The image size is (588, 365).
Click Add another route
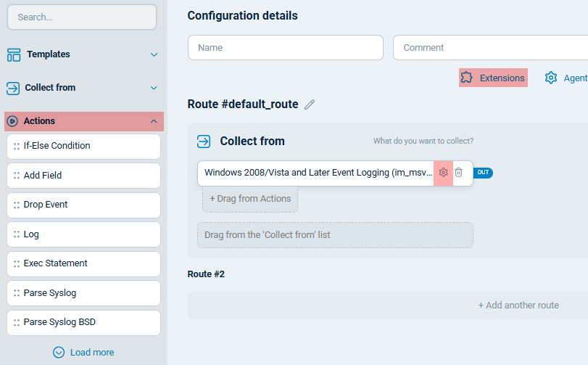(x=518, y=305)
